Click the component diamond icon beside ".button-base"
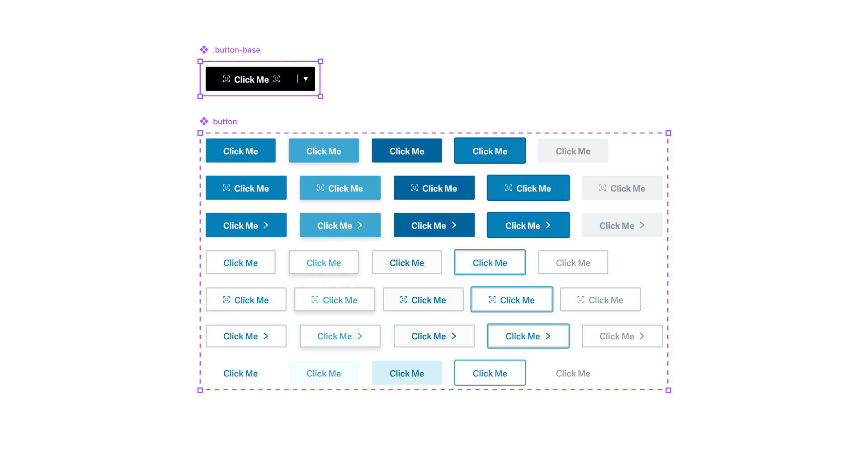The image size is (868, 474). [204, 50]
